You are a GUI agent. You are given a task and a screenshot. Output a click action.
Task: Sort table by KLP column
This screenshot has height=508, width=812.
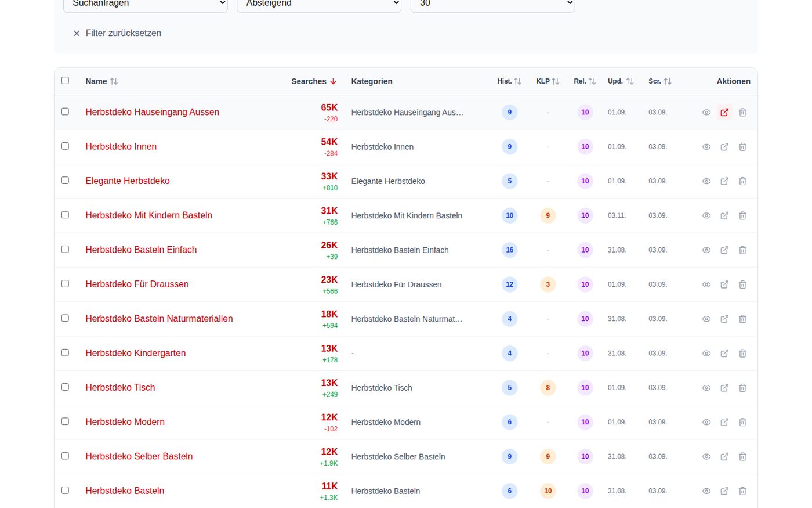548,81
